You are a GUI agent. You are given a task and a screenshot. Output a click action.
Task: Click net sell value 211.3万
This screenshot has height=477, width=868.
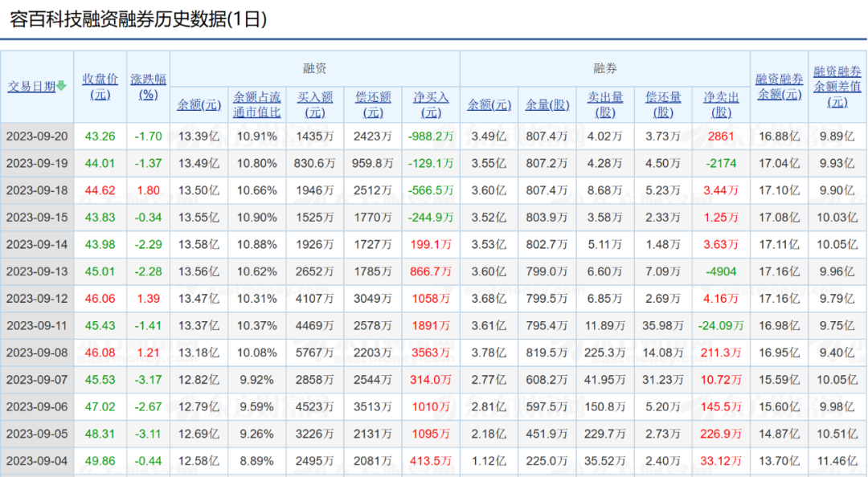tap(721, 353)
